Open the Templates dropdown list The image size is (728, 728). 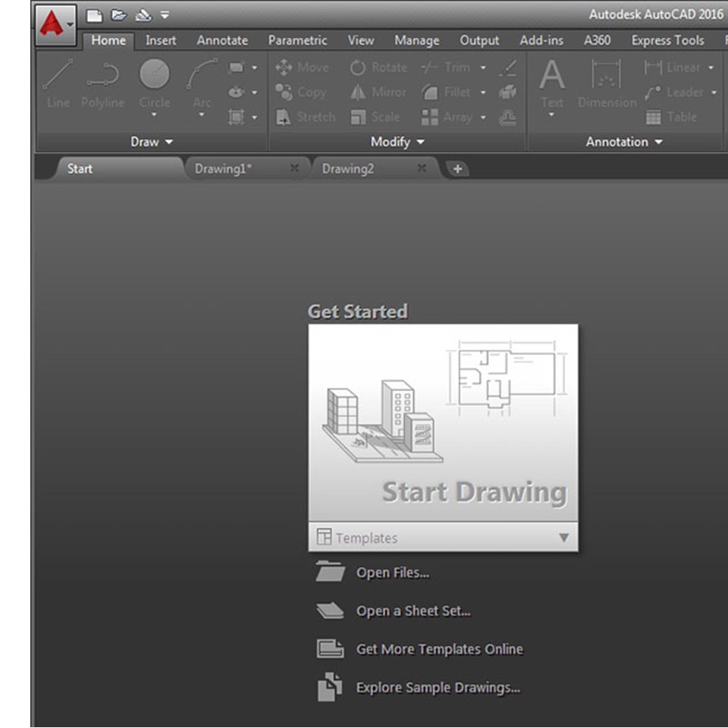[563, 538]
